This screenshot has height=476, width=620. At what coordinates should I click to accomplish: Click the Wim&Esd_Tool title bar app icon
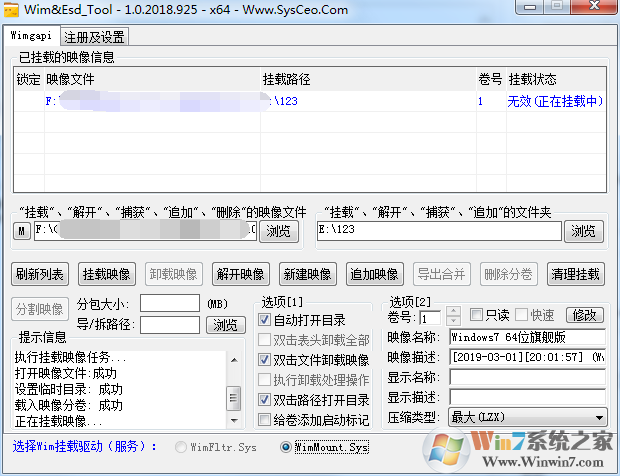(11, 9)
